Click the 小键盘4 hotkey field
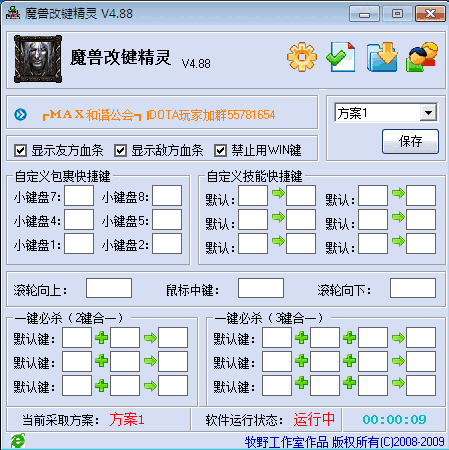Viewport: 449px width, 450px height. pos(79,220)
